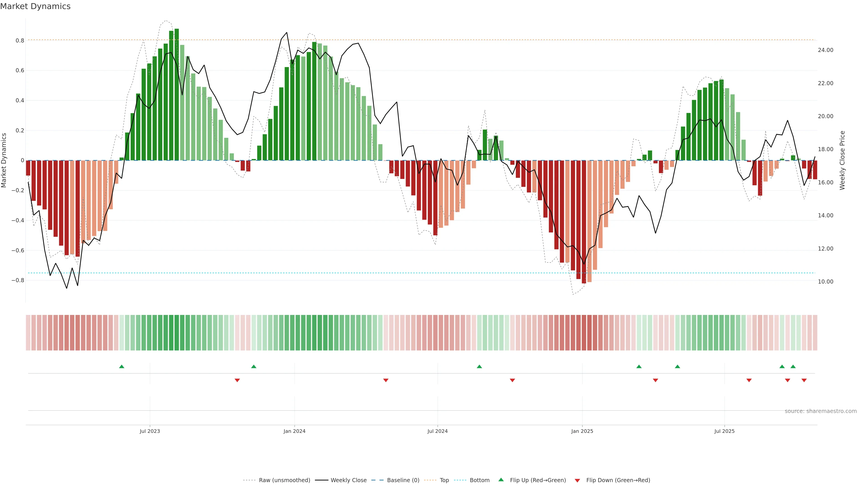Viewport: 868px width, 488px height.
Task: Click the flip-down marker just before Jul 2024
Action: click(x=386, y=380)
